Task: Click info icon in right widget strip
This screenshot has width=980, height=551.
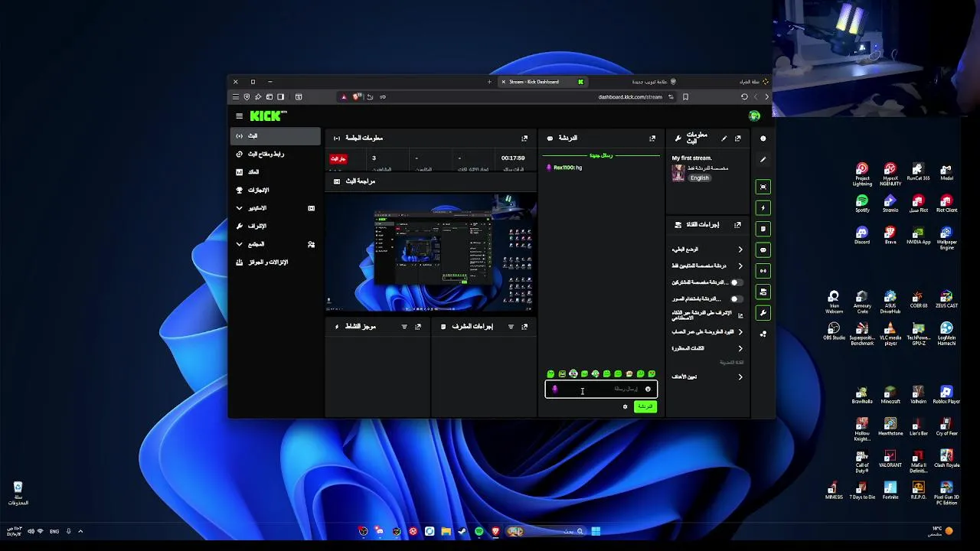Action: tap(763, 139)
